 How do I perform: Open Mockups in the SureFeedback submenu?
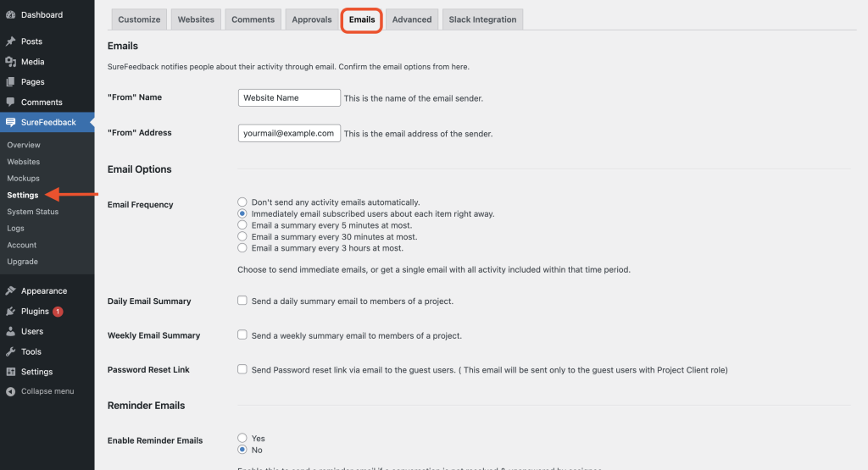[24, 179]
